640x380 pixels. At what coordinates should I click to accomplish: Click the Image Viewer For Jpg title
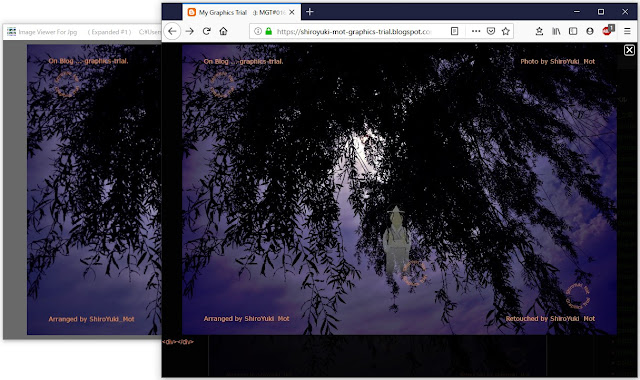48,32
